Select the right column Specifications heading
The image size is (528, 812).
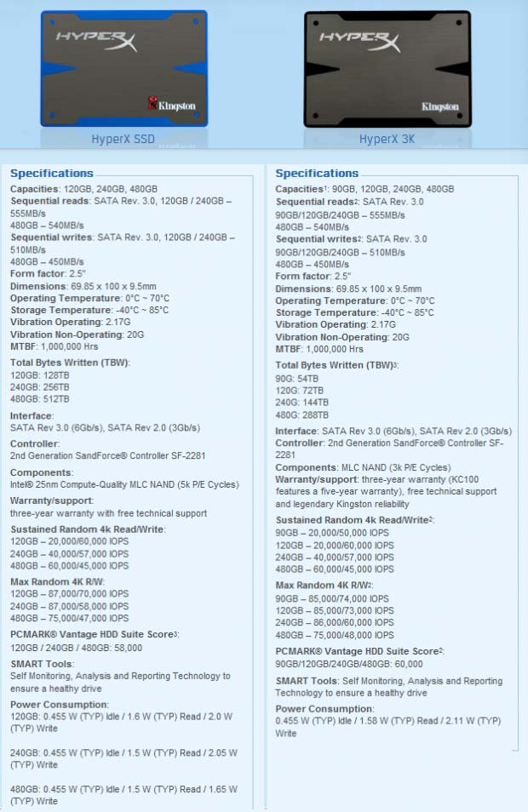(317, 174)
